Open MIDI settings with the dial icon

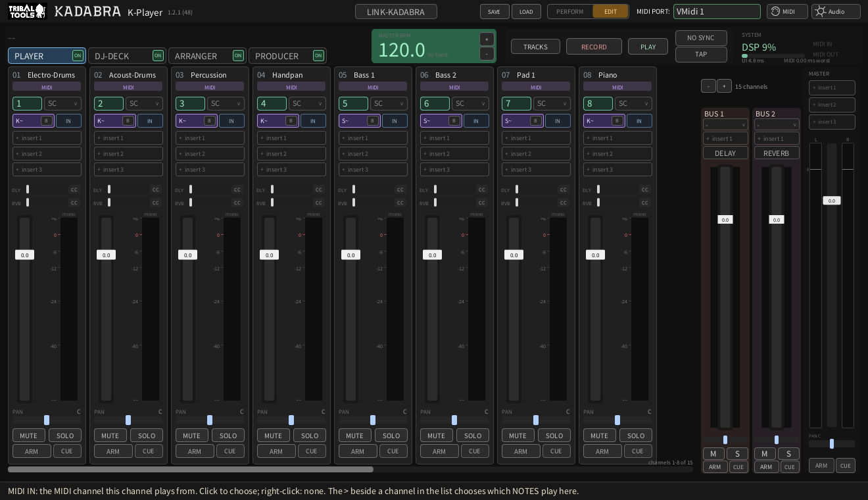click(x=787, y=11)
